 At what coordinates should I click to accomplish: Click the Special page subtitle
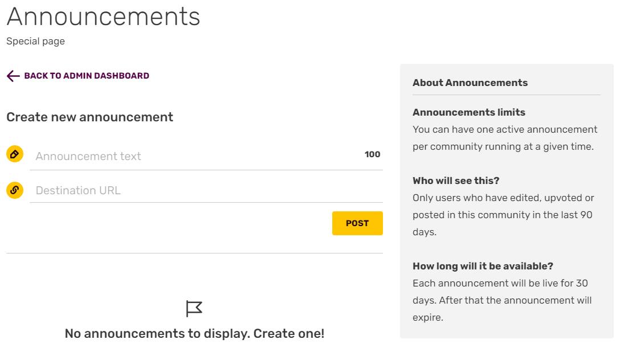(x=36, y=42)
